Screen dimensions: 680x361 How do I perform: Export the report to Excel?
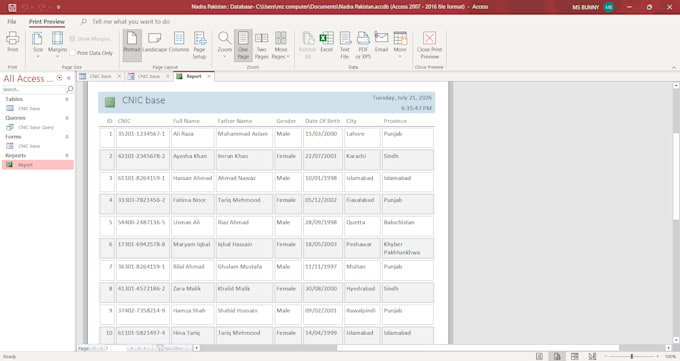[327, 42]
